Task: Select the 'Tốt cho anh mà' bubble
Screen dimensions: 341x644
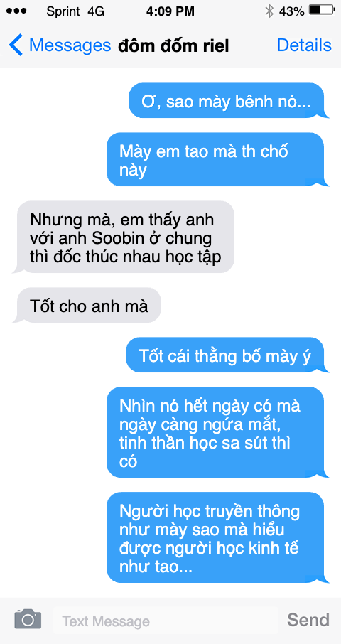Action: pos(89,305)
